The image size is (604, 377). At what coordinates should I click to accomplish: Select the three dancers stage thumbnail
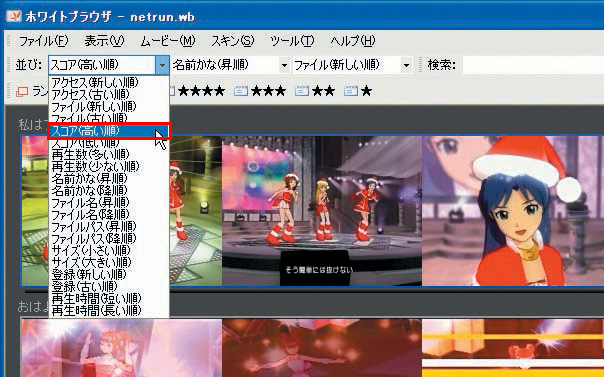pos(322,211)
